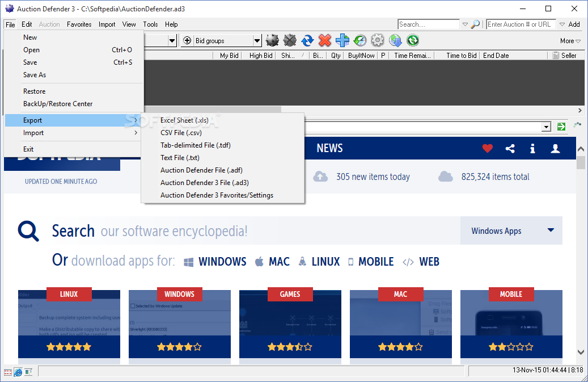This screenshot has height=382, width=588.
Task: Click the large blue search magnifier icon
Action: (28, 231)
